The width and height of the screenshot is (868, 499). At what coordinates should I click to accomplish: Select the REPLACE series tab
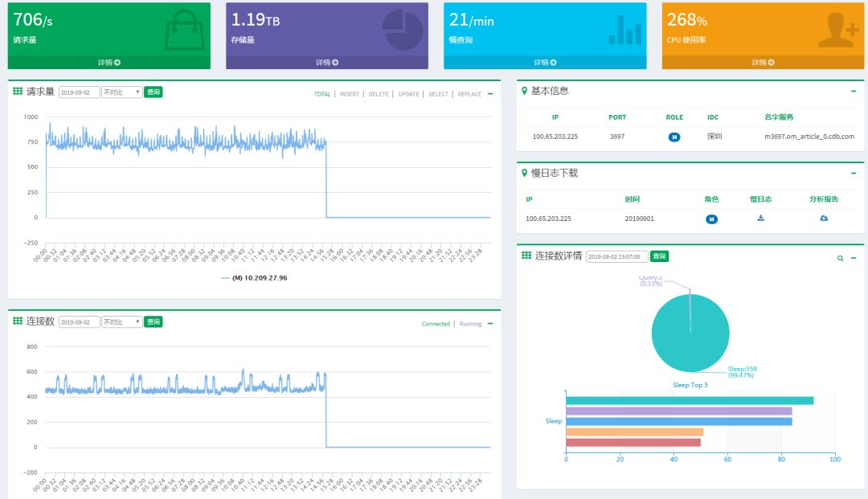pyautogui.click(x=469, y=94)
